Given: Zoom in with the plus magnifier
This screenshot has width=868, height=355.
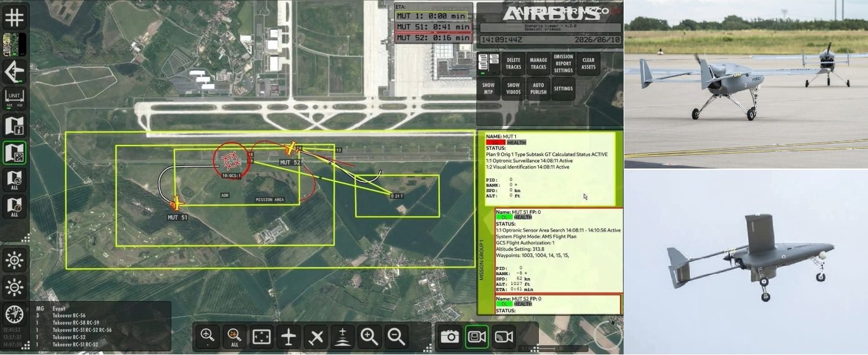Looking at the screenshot, I should pyautogui.click(x=370, y=337).
